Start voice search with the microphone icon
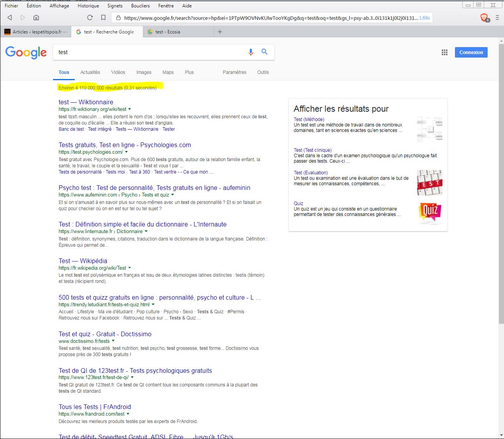This screenshot has height=439, width=504. pos(251,52)
